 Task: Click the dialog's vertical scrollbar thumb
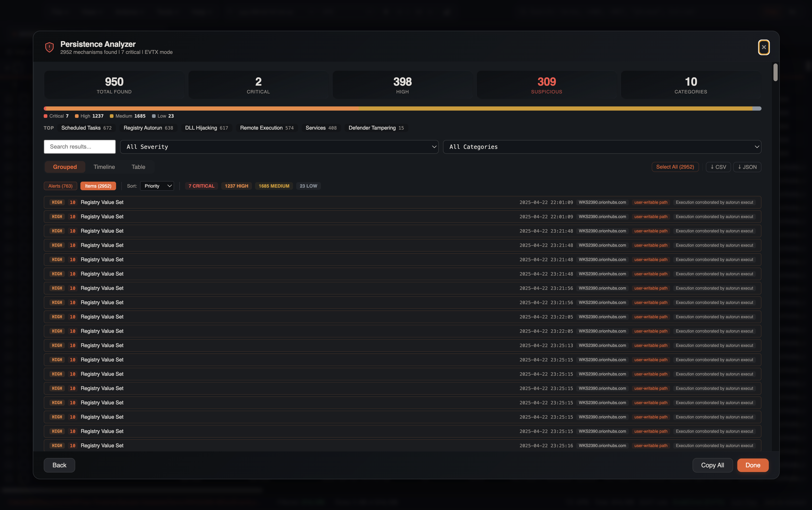point(775,72)
